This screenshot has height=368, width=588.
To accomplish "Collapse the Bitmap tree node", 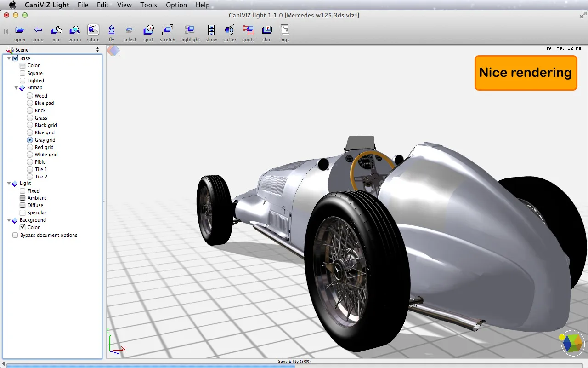I will point(17,87).
